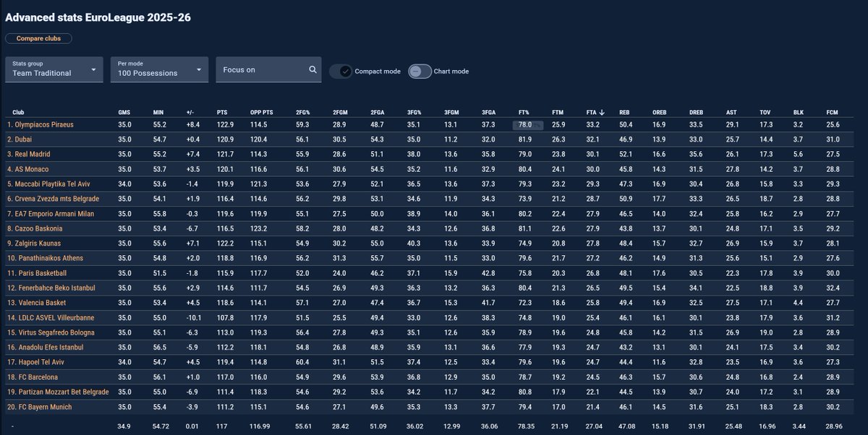Sort by the AST column header
The height and width of the screenshot is (435, 868).
(731, 112)
